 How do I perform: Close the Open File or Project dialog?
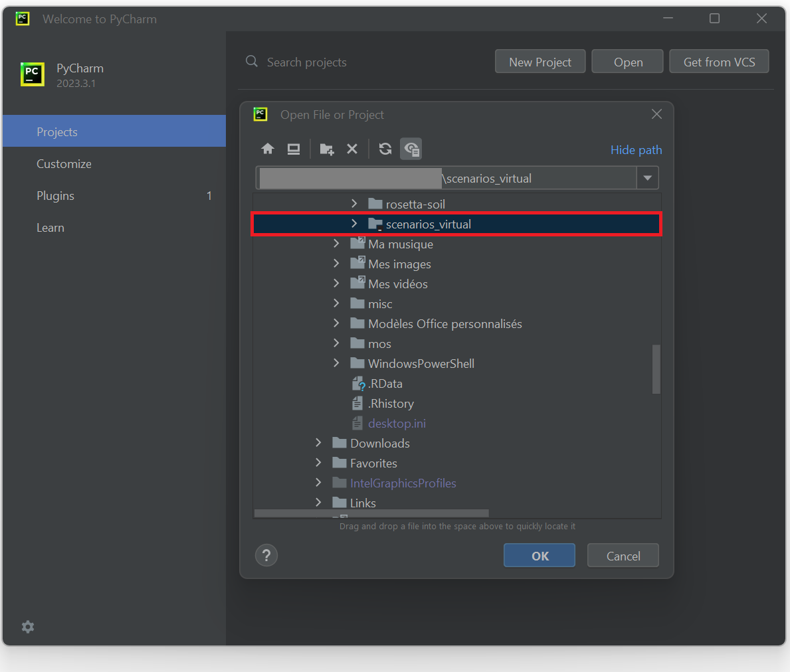(656, 114)
